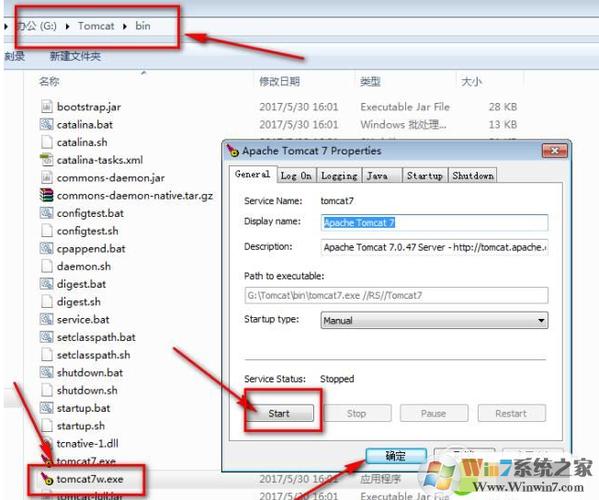Confirm with the 确定 button
Viewport: 599px width, 500px height.
pyautogui.click(x=396, y=456)
